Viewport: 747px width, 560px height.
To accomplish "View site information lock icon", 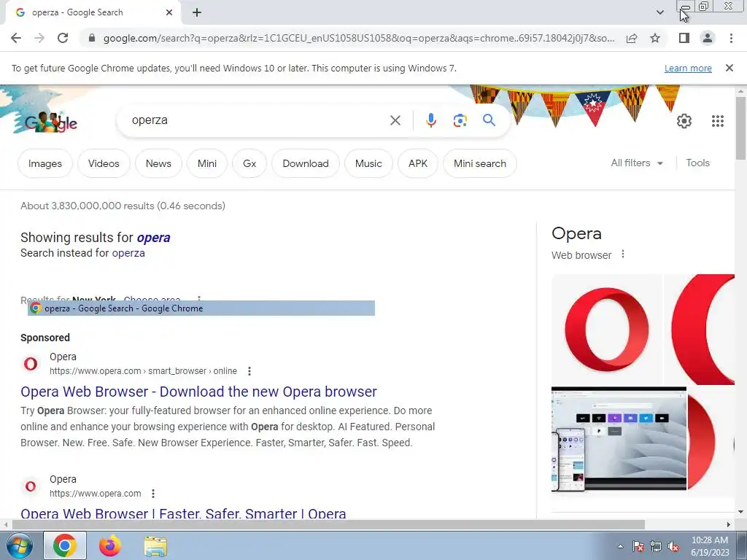I will 92,38.
